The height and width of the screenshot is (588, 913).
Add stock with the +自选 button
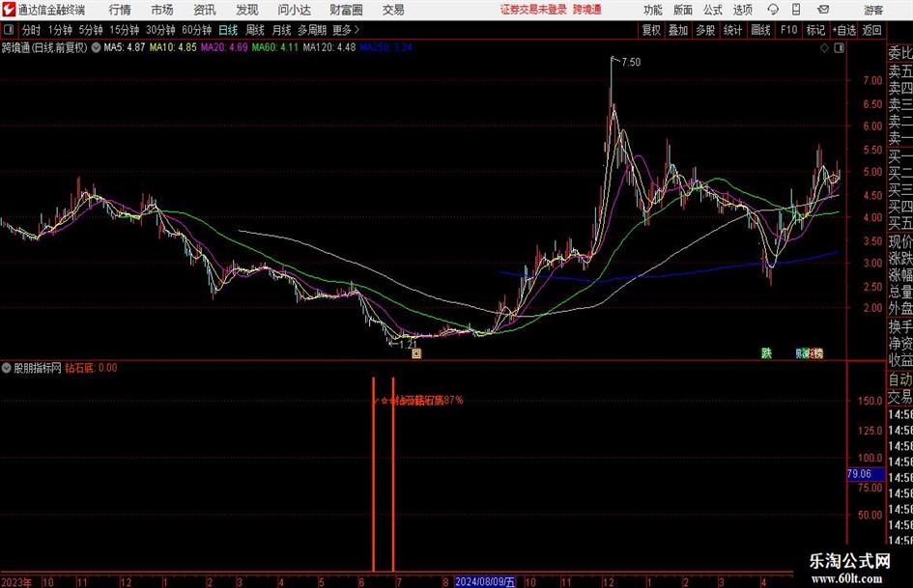point(843,30)
